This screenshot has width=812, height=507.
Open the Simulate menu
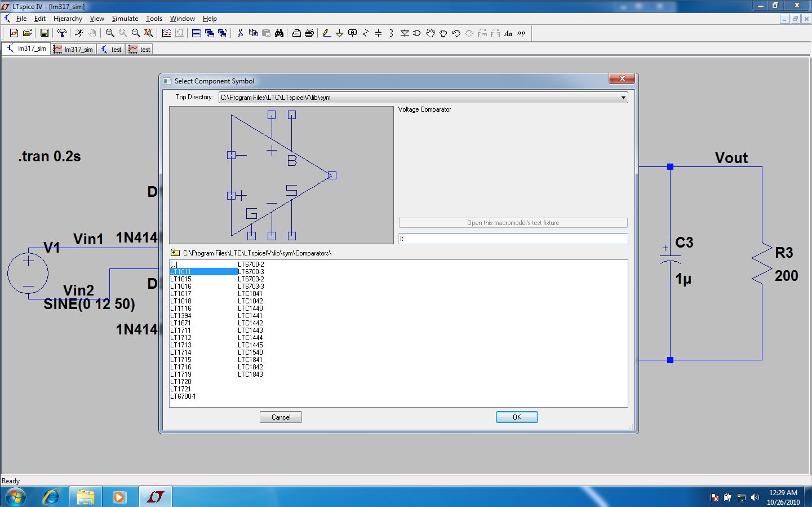click(125, 19)
